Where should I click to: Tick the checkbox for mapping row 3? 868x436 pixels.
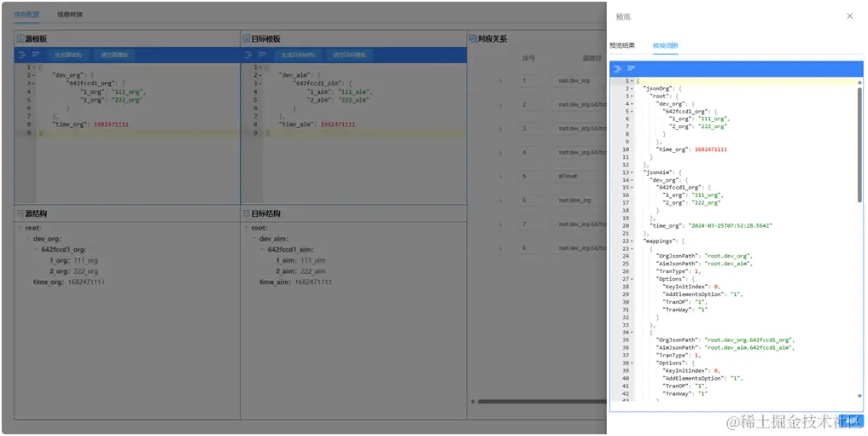[477, 128]
